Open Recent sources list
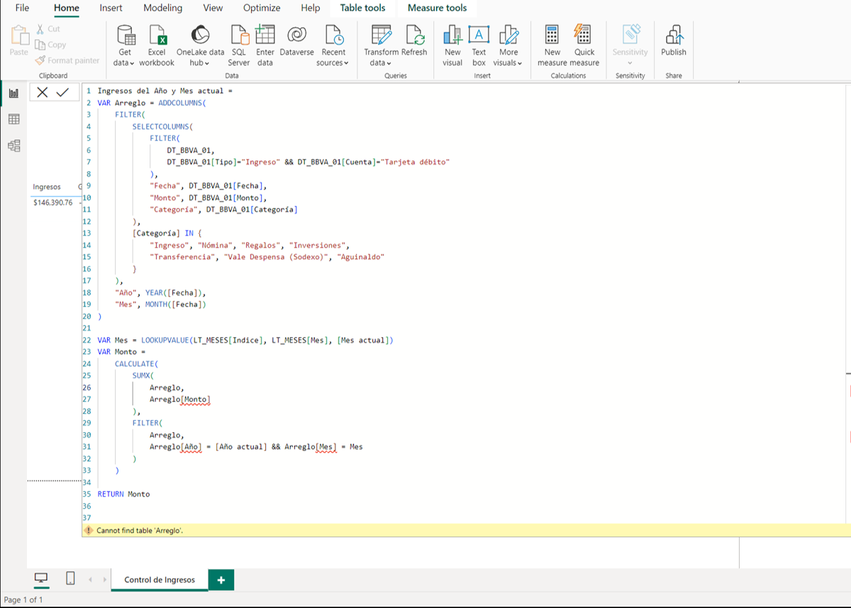 point(333,46)
